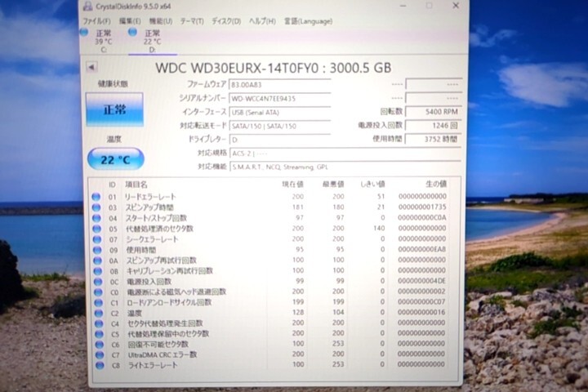Click the status icon for 05 代替処理済のセクタ数

[x=96, y=229]
